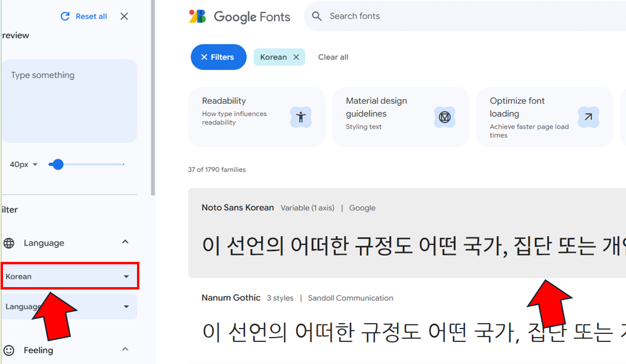
Task: Click the Language globe icon
Action: pos(9,243)
